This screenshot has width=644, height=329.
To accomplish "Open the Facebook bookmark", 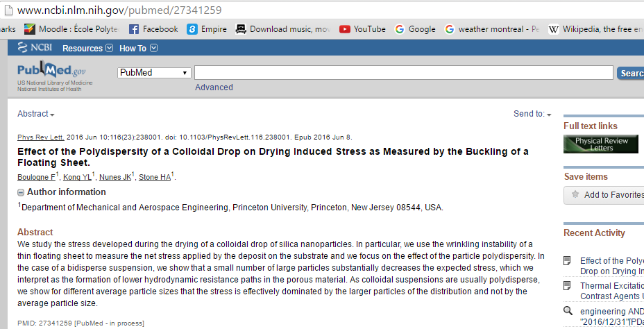I will (x=153, y=29).
